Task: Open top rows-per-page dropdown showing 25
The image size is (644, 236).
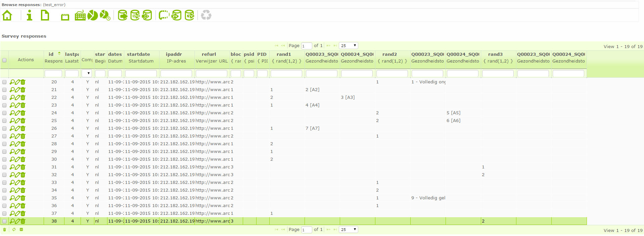Action: [348, 46]
